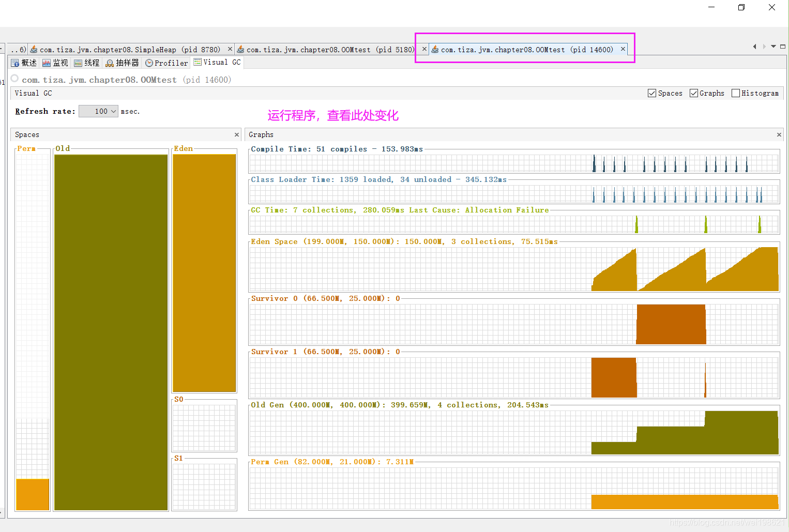
Task: Click the 监视 monitor chart icon
Action: [x=47, y=63]
